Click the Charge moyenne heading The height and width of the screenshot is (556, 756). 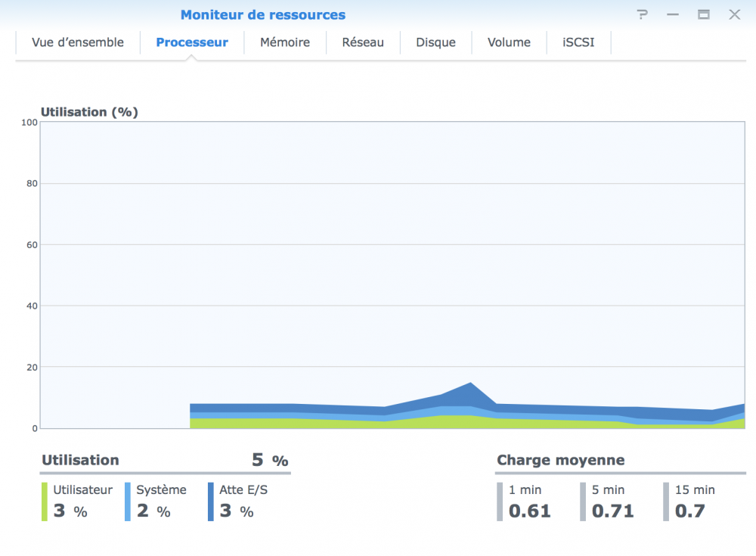(x=561, y=460)
